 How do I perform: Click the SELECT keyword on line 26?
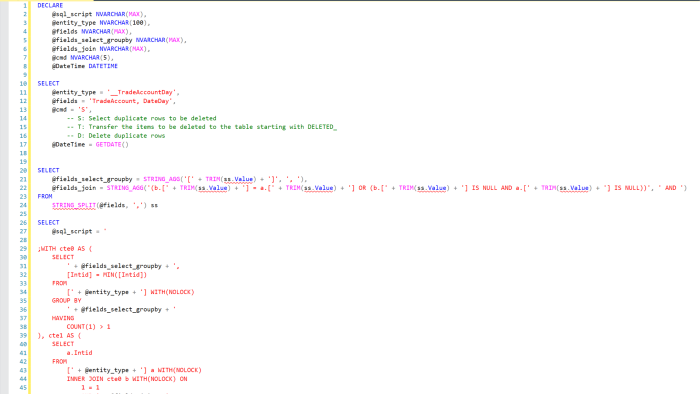pos(48,223)
